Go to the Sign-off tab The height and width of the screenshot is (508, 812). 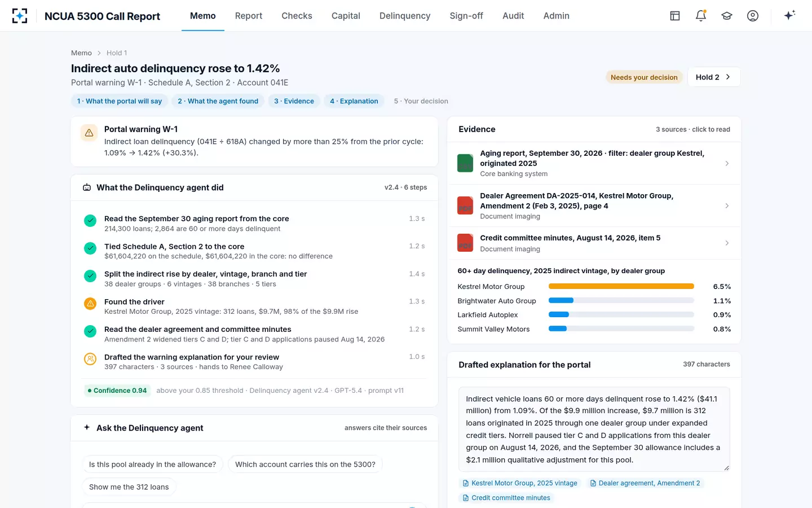[x=466, y=16]
